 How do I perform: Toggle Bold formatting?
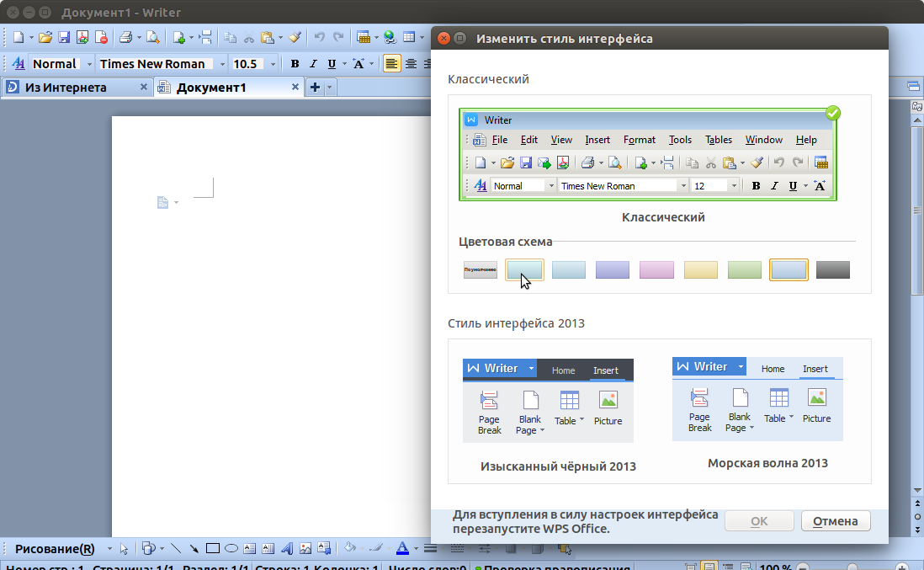pyautogui.click(x=295, y=64)
